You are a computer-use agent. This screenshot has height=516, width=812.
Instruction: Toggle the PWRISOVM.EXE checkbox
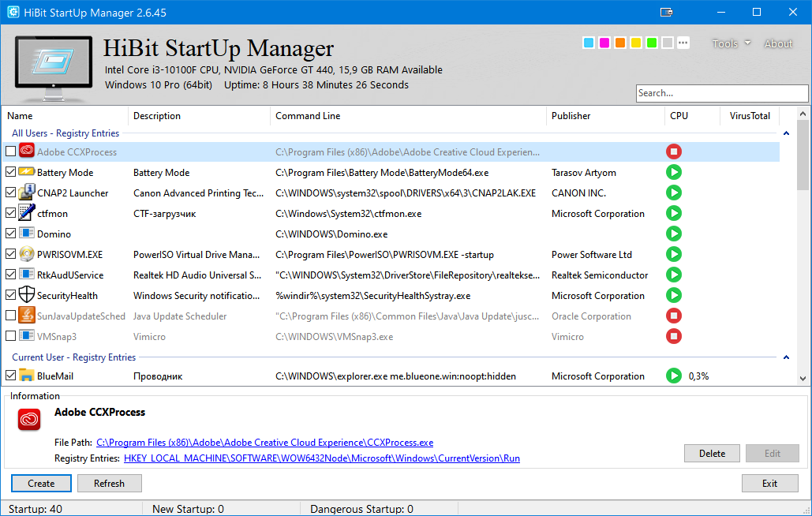pos(10,253)
